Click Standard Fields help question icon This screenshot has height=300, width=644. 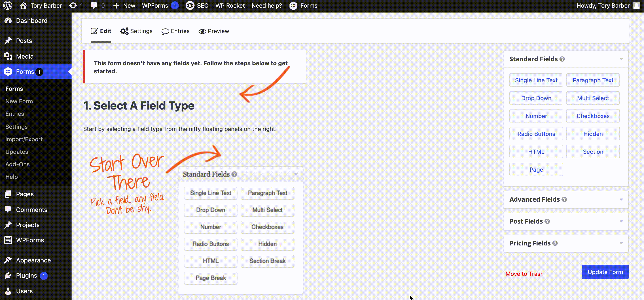click(562, 59)
